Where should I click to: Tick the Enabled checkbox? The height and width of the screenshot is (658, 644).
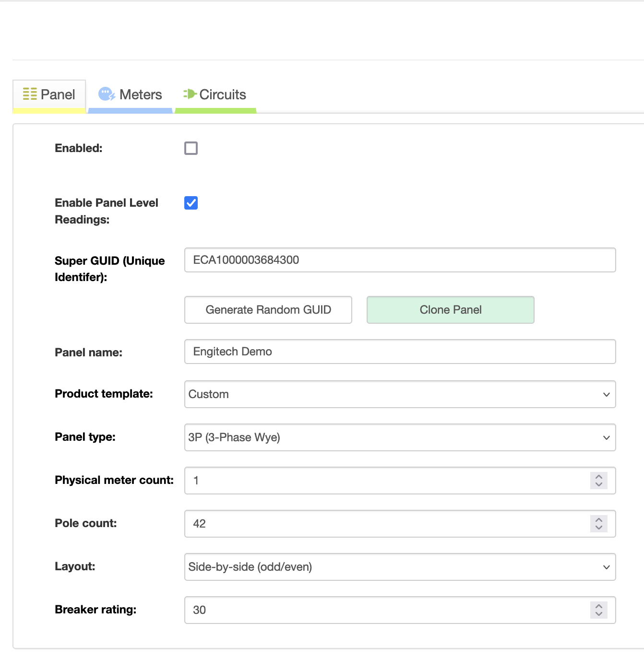(x=191, y=148)
